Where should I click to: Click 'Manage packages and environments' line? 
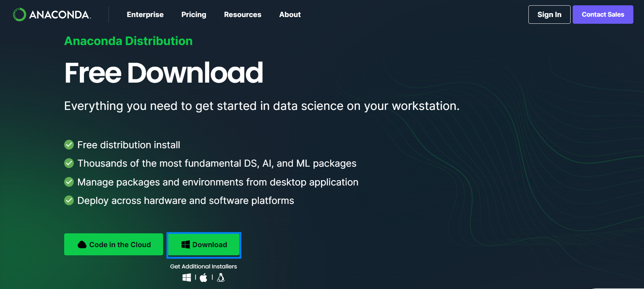tap(218, 182)
